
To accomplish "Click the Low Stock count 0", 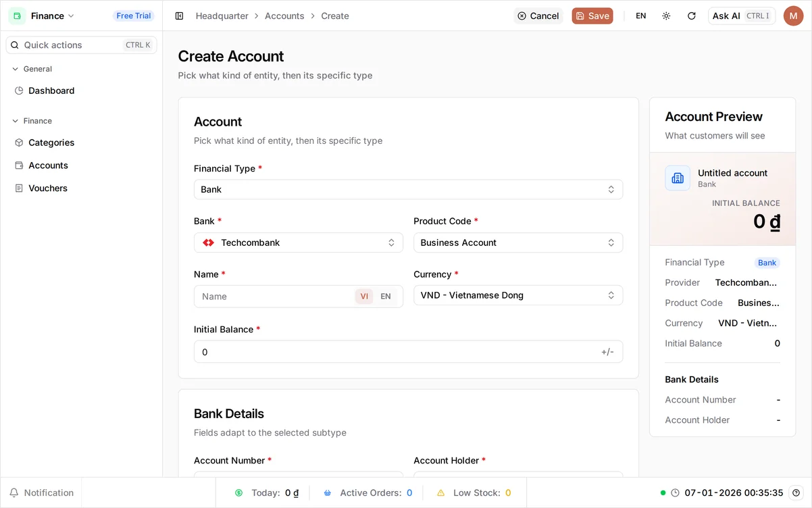I will (x=508, y=493).
